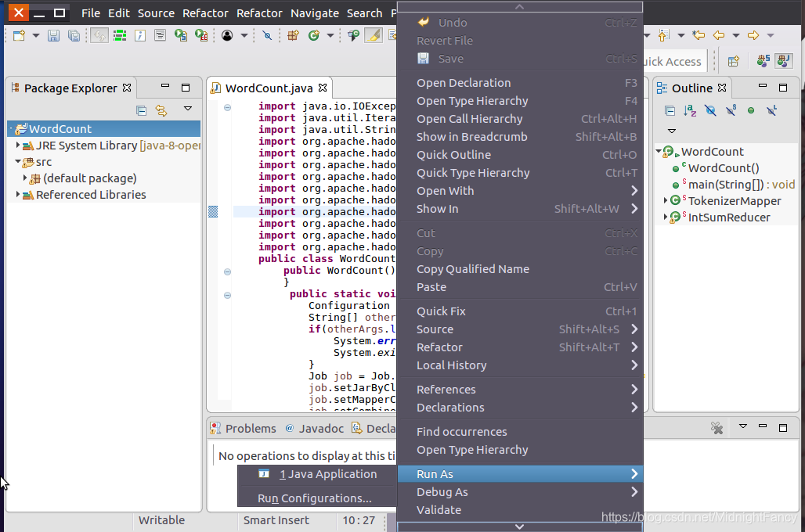
Task: Click the Open Perspective icon
Action: [x=733, y=61]
